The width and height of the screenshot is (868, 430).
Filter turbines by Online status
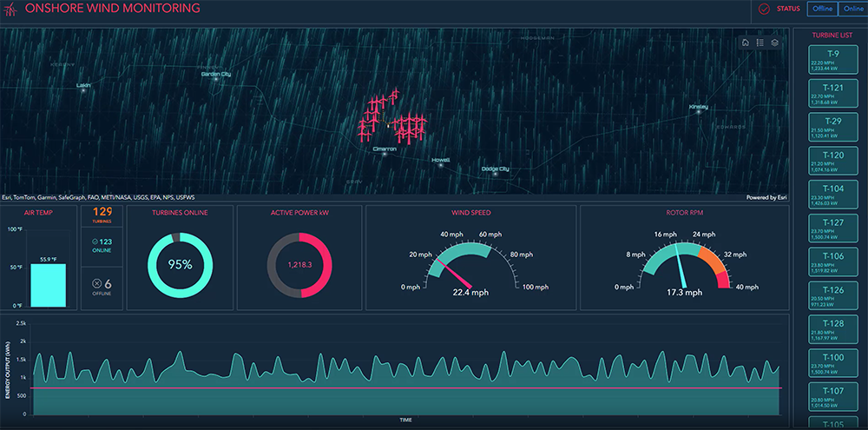[853, 9]
